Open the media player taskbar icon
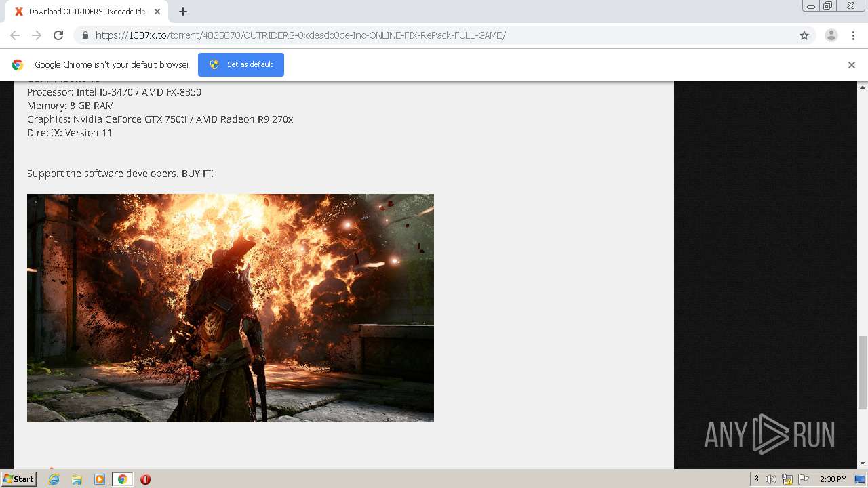 point(100,479)
